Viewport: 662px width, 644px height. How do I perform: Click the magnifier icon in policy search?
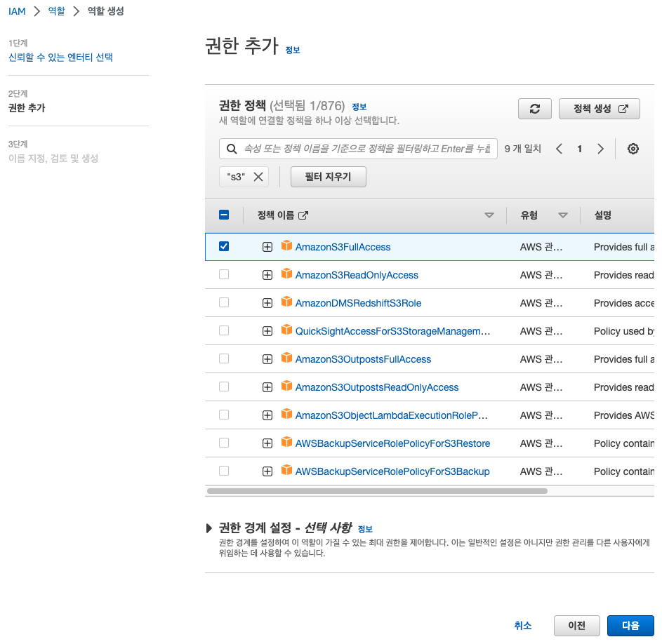click(232, 149)
